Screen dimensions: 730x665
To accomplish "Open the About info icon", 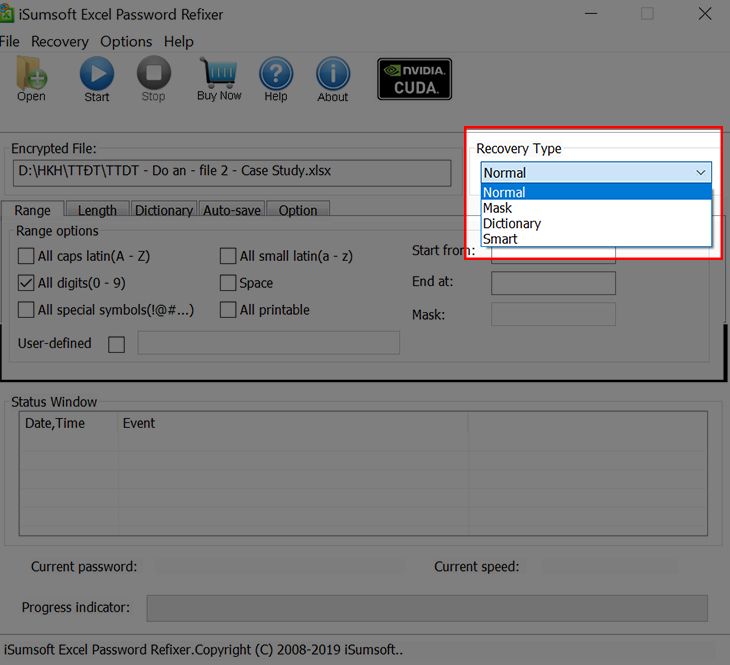I will (332, 75).
